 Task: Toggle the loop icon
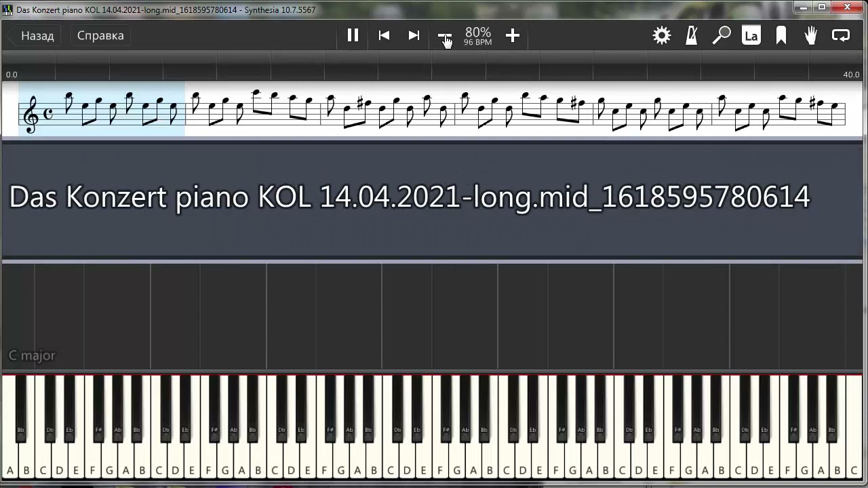[841, 35]
